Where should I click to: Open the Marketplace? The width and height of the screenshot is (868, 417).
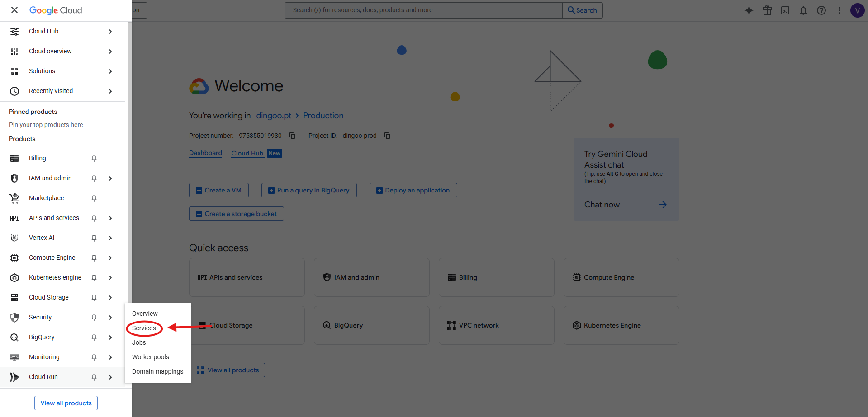pos(46,197)
